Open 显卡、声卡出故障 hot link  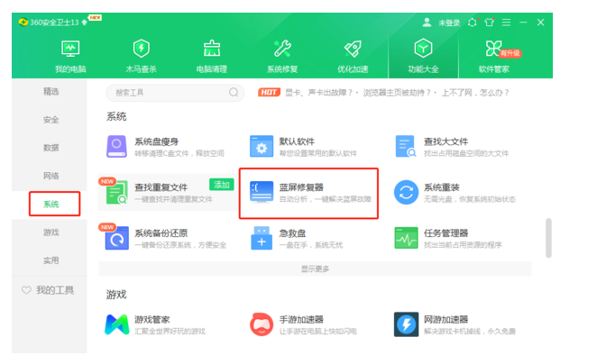click(x=318, y=93)
